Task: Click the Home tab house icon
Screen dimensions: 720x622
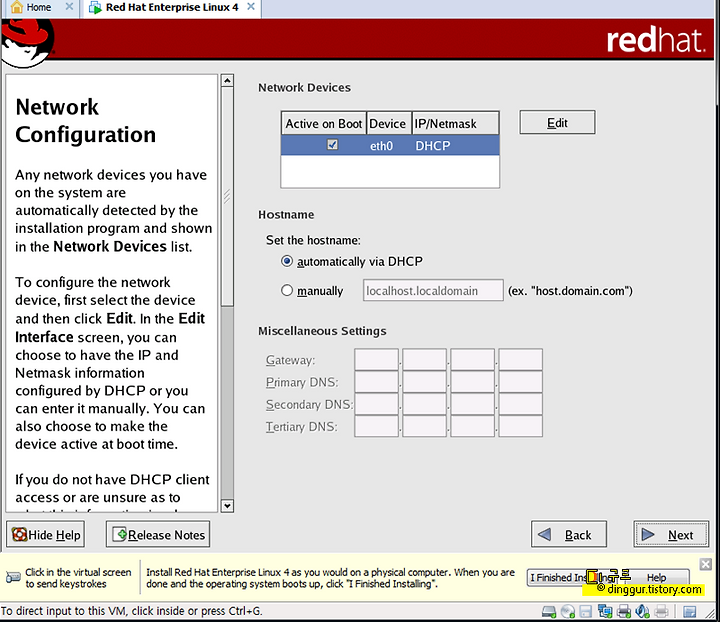Action: point(17,7)
